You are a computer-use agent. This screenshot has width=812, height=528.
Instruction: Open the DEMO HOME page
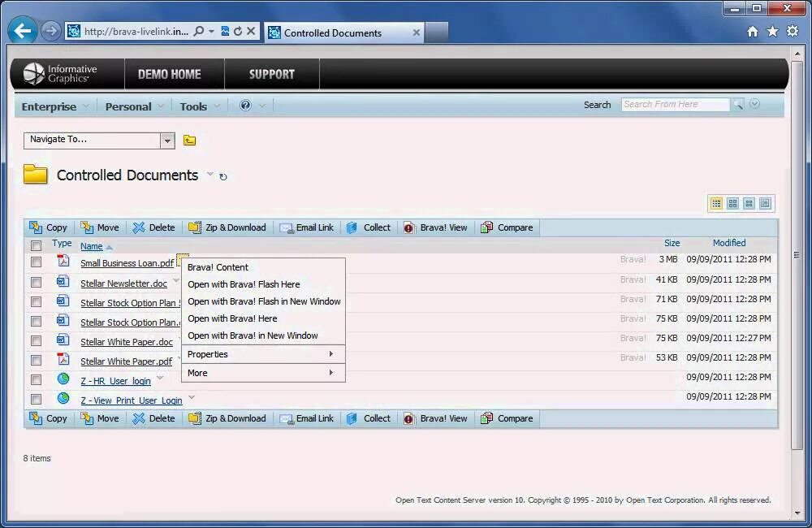[x=170, y=74]
